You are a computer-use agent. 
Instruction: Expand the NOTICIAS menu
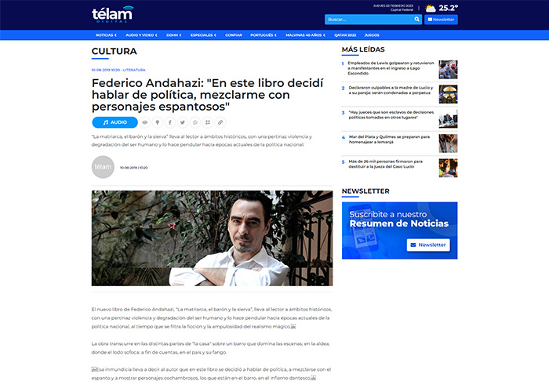tap(106, 35)
